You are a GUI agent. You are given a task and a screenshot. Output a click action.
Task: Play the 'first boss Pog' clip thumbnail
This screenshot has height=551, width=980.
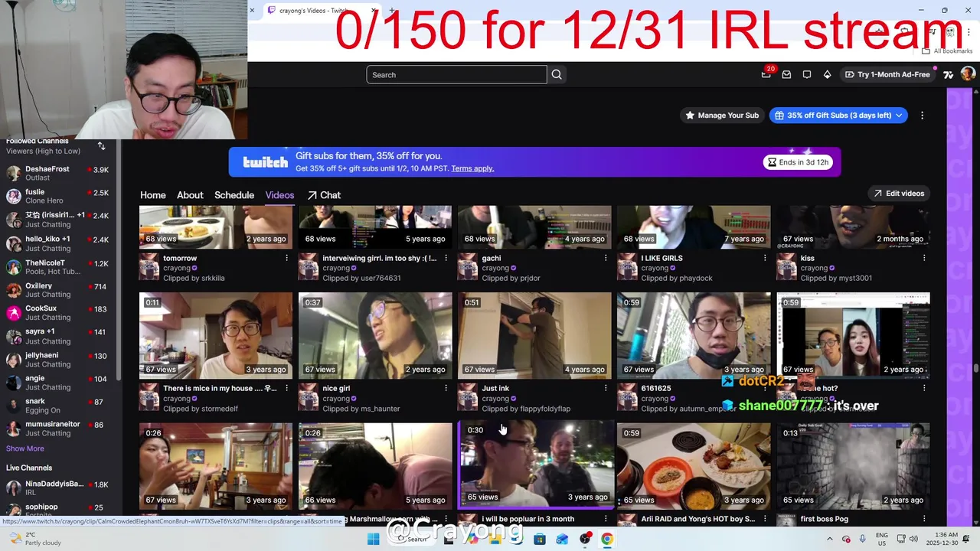click(853, 465)
